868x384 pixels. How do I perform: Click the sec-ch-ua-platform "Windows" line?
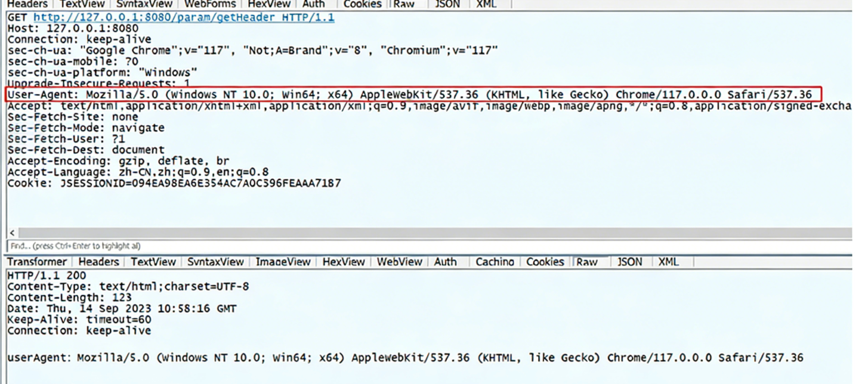tap(102, 73)
